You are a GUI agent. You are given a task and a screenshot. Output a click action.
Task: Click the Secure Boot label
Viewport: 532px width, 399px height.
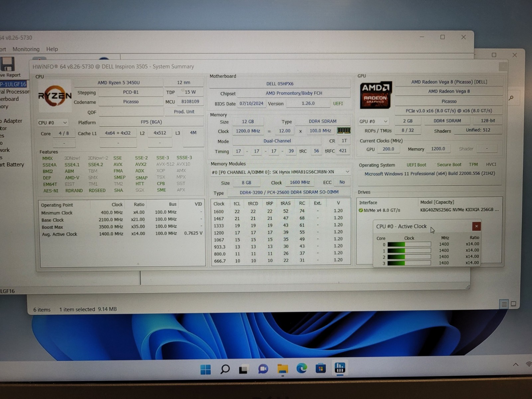click(449, 165)
